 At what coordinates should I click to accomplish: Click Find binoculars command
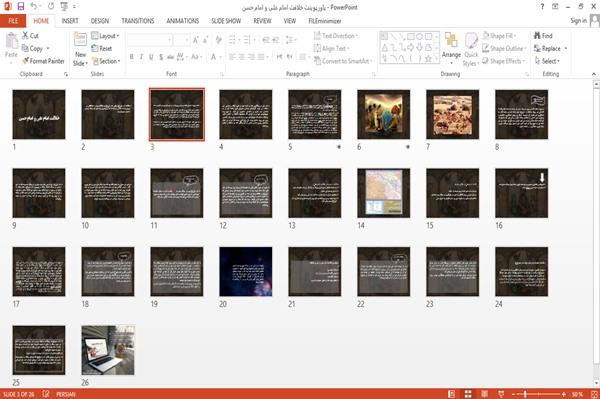[x=543, y=36]
